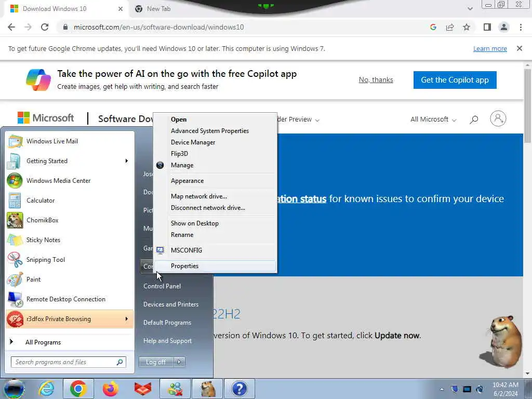532x399 pixels.
Task: Open Learn more link in infobar
Action: pyautogui.click(x=490, y=48)
